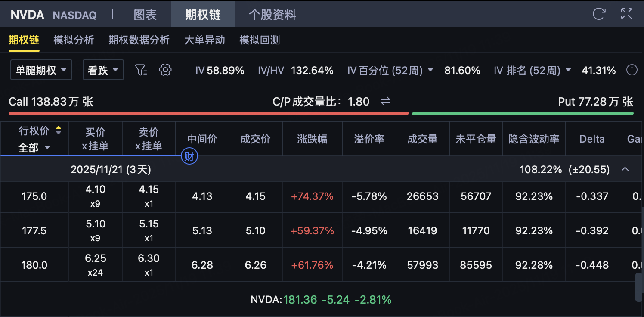This screenshot has height=317, width=644.
Task: Open the 看跌 option type dropdown
Action: point(103,70)
